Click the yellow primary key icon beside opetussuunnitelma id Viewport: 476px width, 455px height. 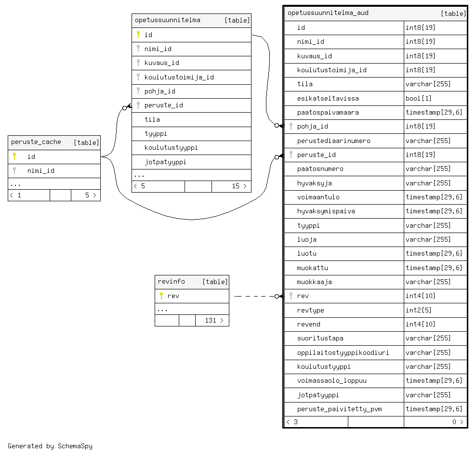point(138,35)
